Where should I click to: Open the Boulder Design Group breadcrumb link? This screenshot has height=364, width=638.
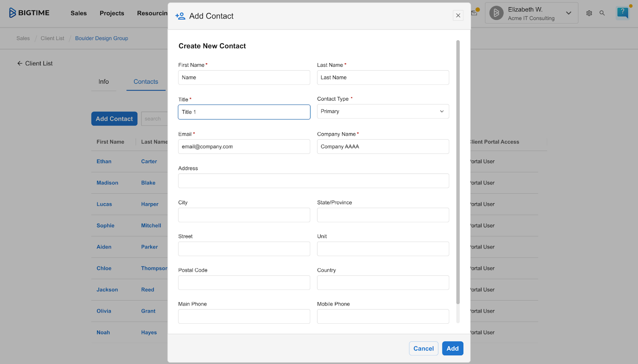101,38
